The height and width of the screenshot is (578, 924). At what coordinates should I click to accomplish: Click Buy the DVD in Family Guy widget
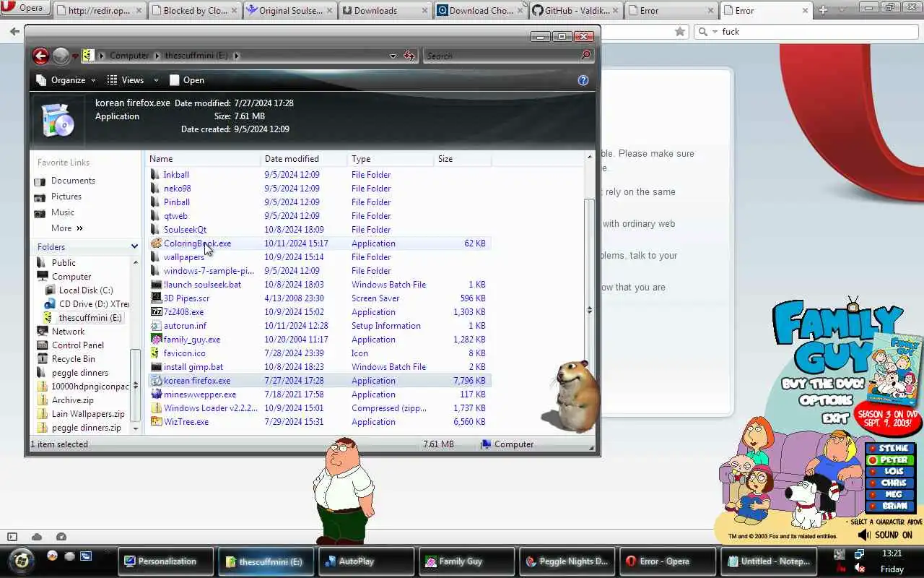point(824,384)
